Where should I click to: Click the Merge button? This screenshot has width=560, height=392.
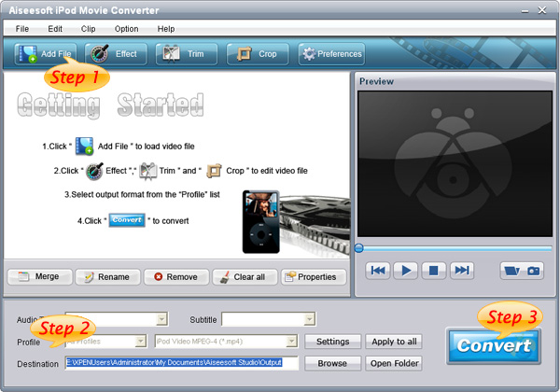(x=39, y=276)
